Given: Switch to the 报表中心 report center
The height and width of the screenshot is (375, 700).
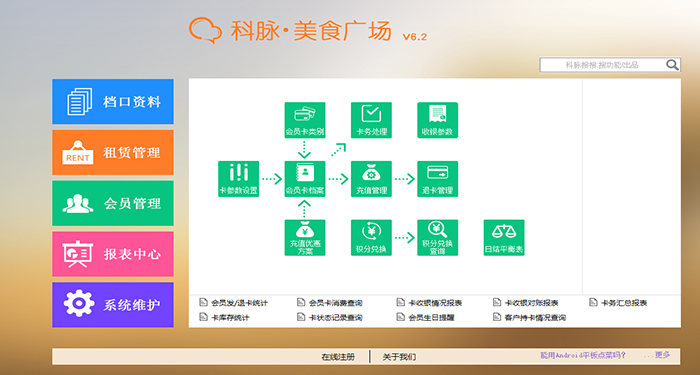Looking at the screenshot, I should tap(113, 254).
